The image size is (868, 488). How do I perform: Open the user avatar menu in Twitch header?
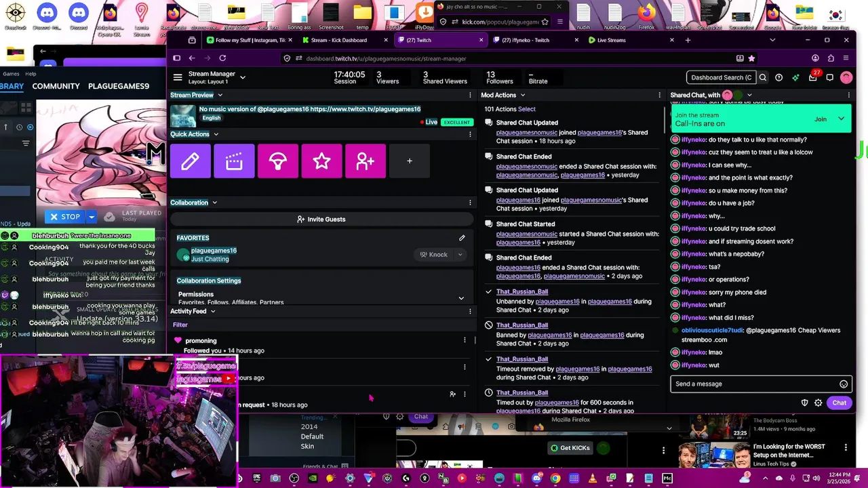click(x=846, y=77)
